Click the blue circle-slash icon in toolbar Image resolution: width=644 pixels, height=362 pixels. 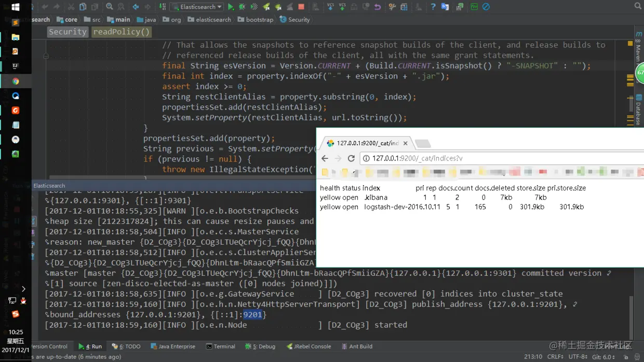click(486, 7)
